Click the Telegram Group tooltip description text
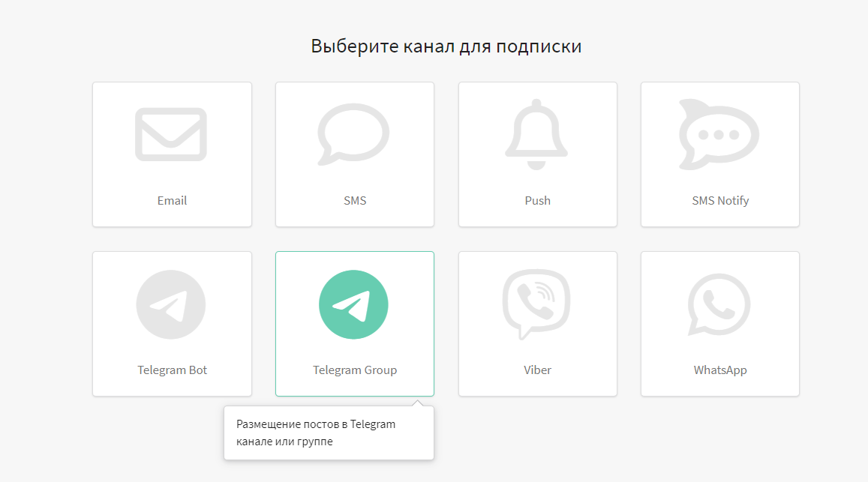This screenshot has height=482, width=868. [x=315, y=433]
